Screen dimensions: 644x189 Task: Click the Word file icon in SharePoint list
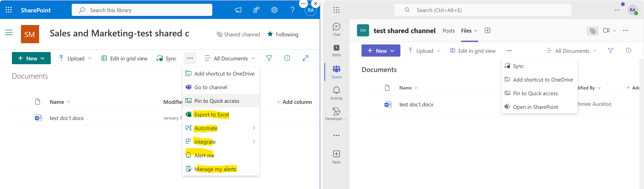click(x=38, y=118)
